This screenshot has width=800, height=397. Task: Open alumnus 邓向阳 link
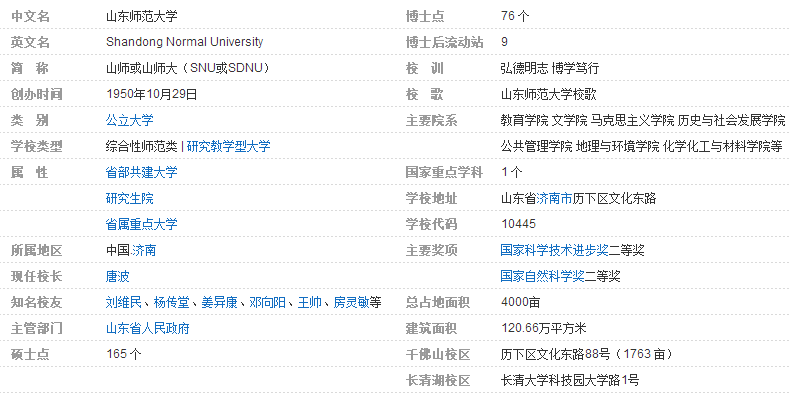(x=267, y=303)
